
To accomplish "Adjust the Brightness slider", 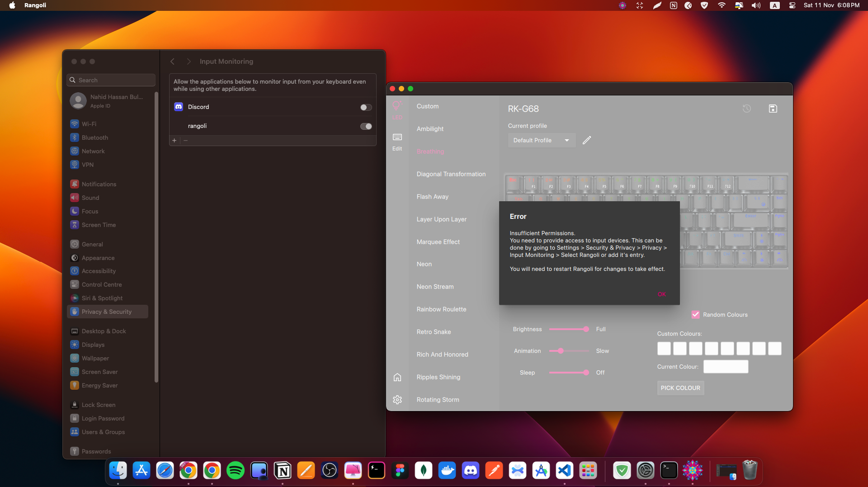I will (x=586, y=329).
